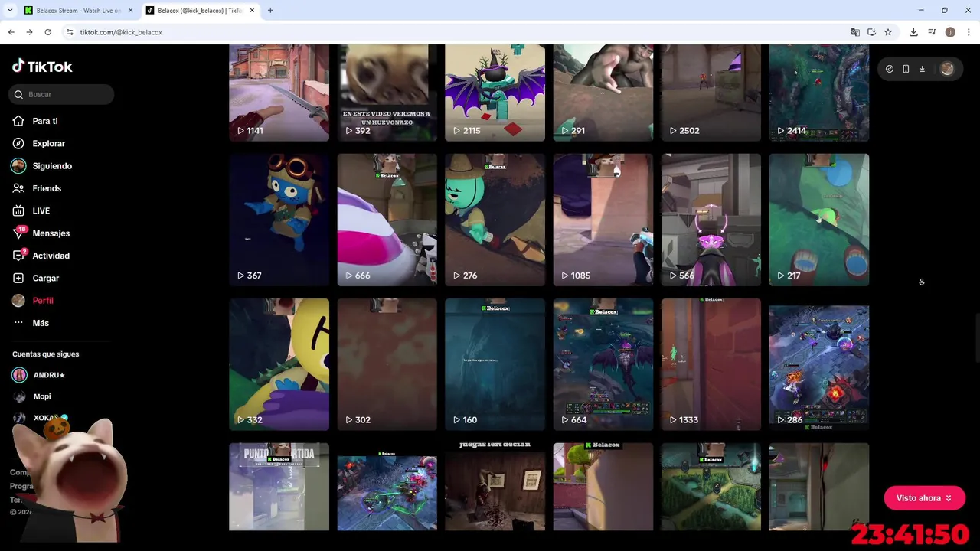Viewport: 980px width, 551px height.
Task: Open video with 291 views
Action: 603,93
